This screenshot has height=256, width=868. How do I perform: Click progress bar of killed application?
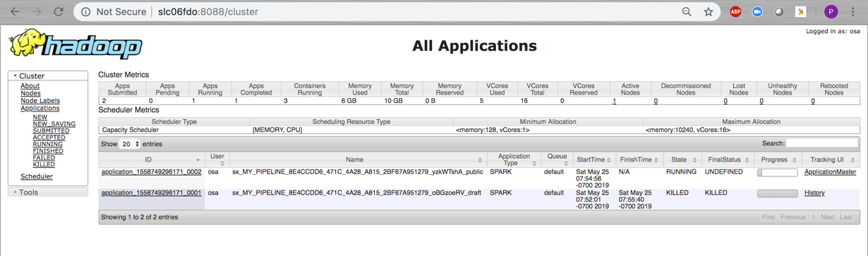(778, 193)
